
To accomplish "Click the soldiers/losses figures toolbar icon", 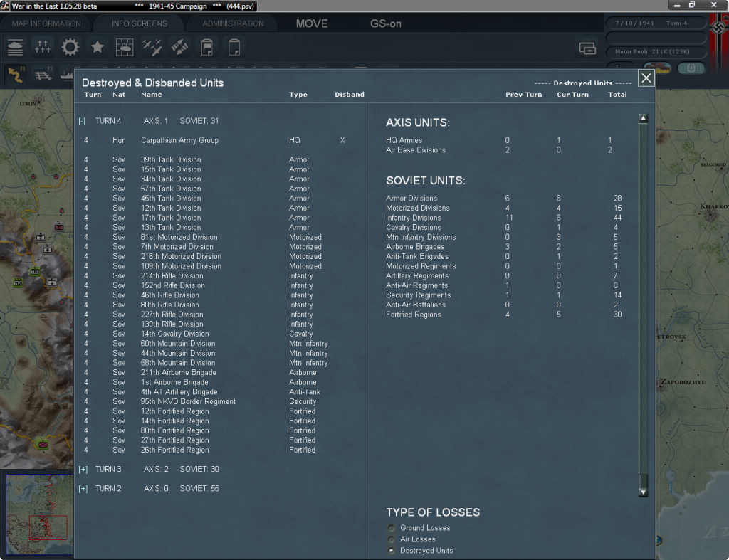I will (x=43, y=47).
